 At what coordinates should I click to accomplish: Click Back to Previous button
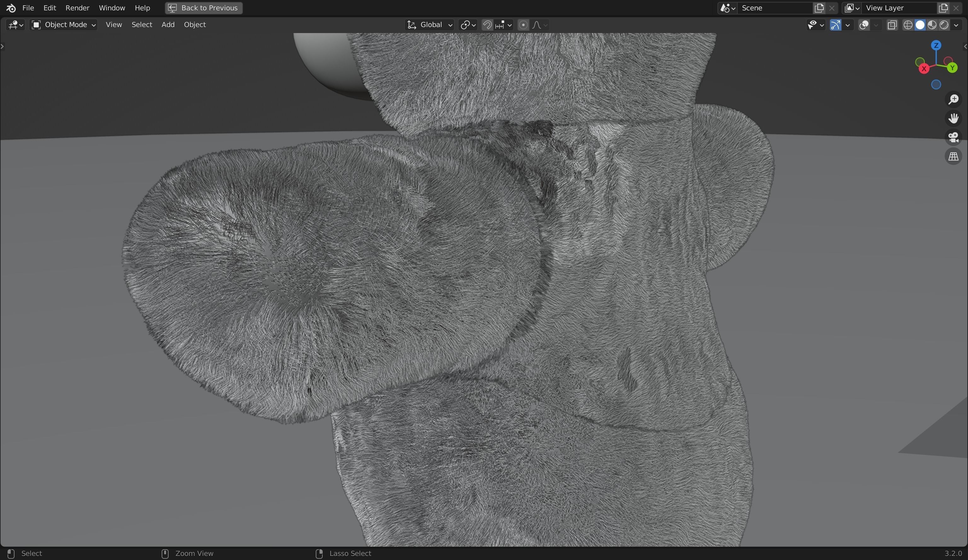click(204, 8)
